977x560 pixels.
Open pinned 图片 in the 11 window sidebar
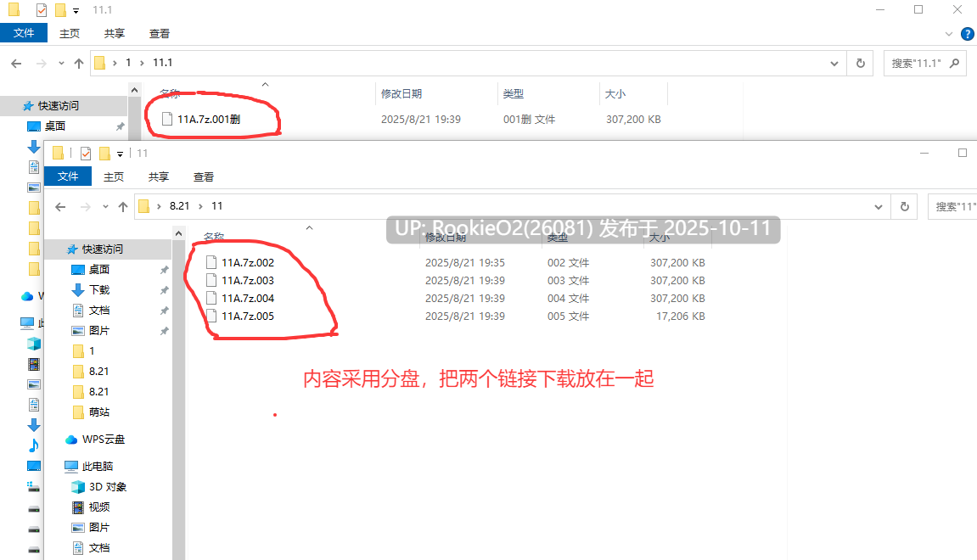99,330
